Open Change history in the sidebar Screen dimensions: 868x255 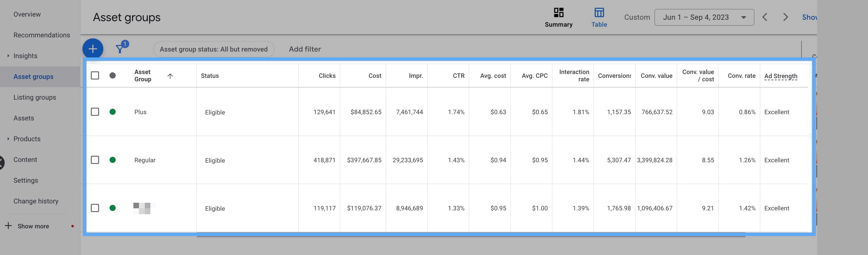tap(36, 201)
